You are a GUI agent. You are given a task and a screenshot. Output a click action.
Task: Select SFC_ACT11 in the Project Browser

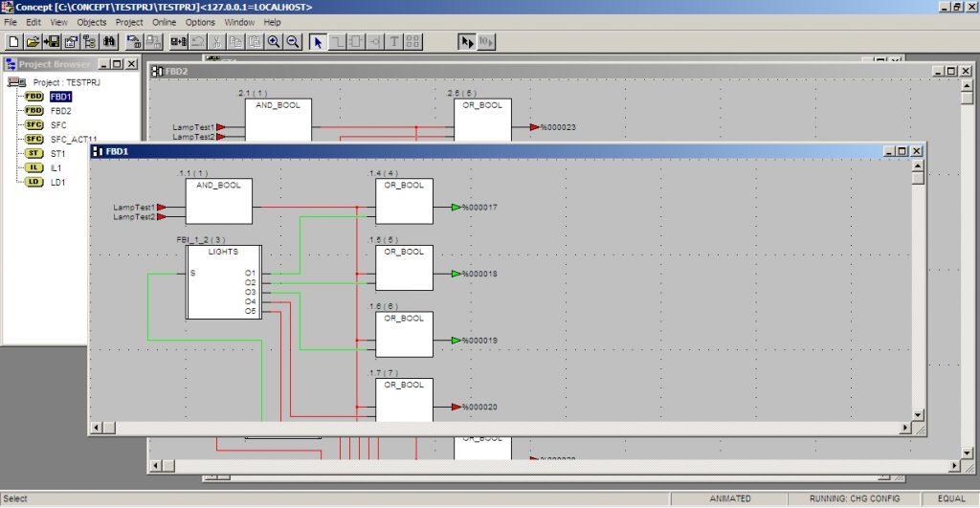point(74,139)
